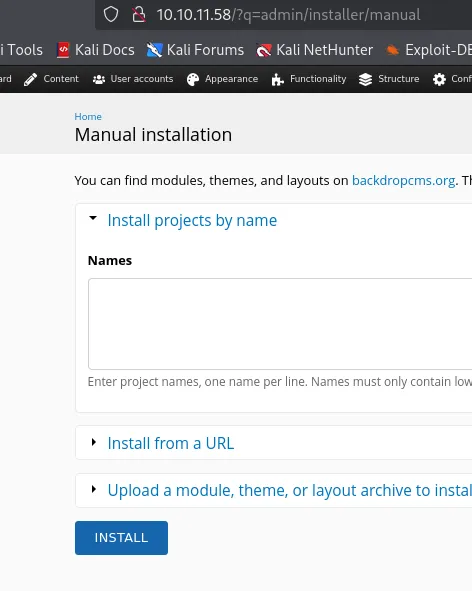Image resolution: width=472 pixels, height=591 pixels.
Task: Open Kali NetHunter bookmark
Action: click(x=314, y=50)
